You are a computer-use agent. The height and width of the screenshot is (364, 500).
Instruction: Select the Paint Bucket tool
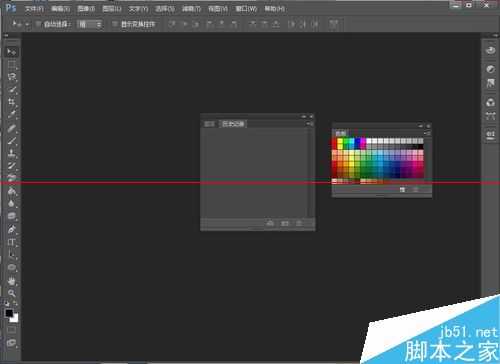[11, 191]
